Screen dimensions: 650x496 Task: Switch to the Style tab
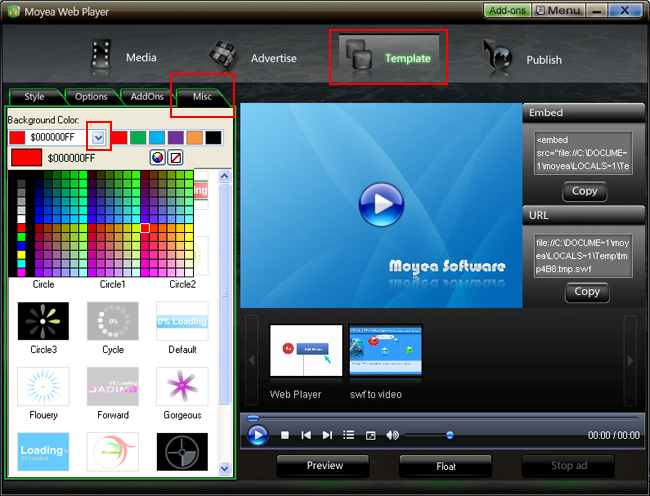pyautogui.click(x=34, y=97)
